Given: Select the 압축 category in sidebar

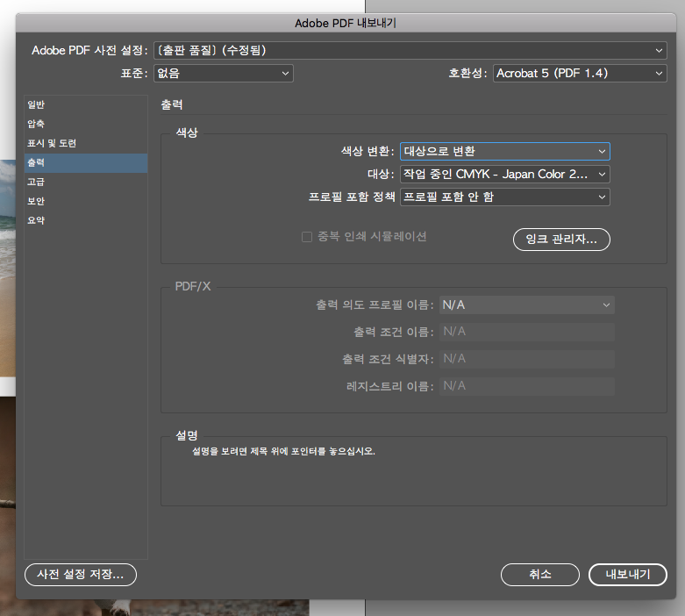Looking at the screenshot, I should (86, 124).
